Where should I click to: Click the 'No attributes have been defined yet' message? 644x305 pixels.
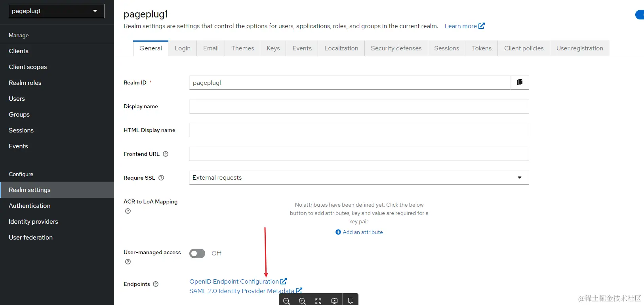coord(359,213)
